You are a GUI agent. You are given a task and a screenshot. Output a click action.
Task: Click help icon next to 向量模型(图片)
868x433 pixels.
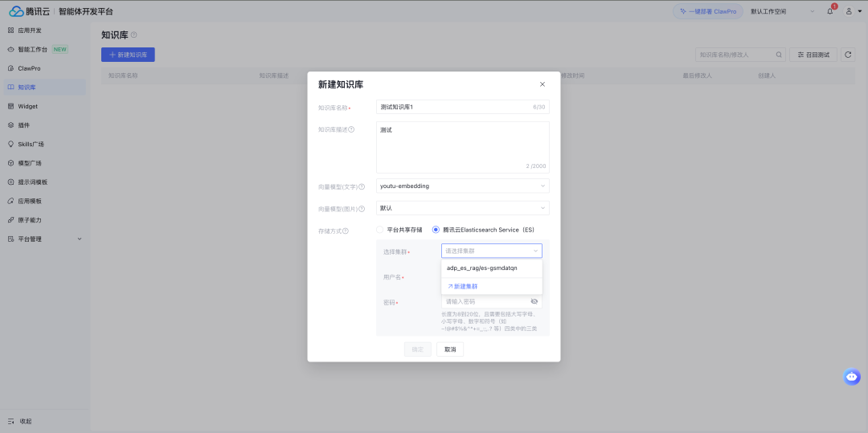362,209
